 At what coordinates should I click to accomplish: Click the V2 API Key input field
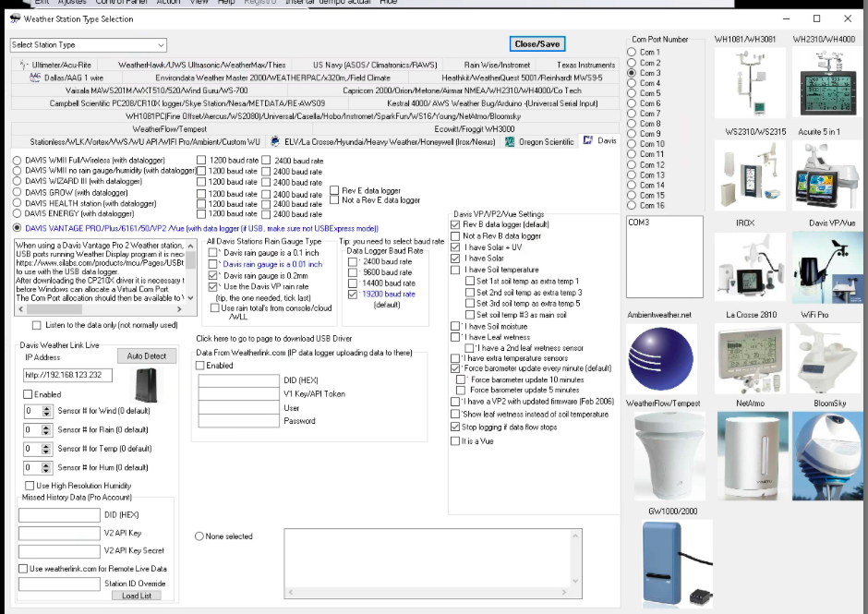pos(59,533)
